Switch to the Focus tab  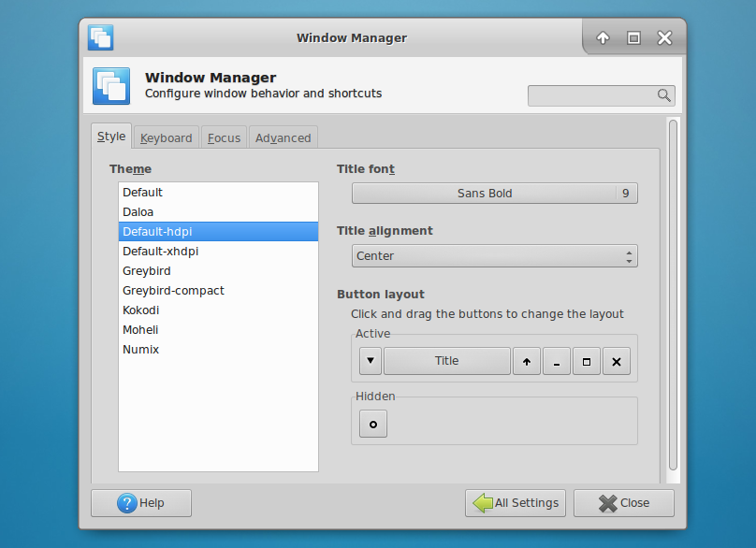224,137
